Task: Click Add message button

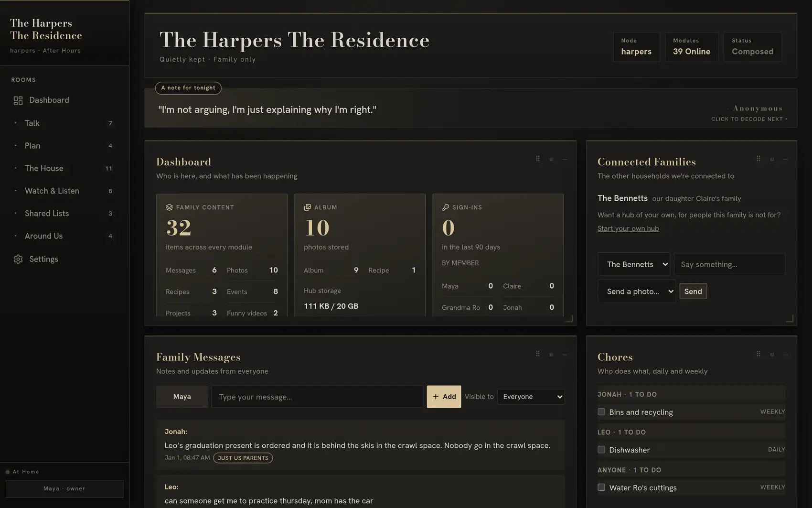Action: [x=444, y=397]
